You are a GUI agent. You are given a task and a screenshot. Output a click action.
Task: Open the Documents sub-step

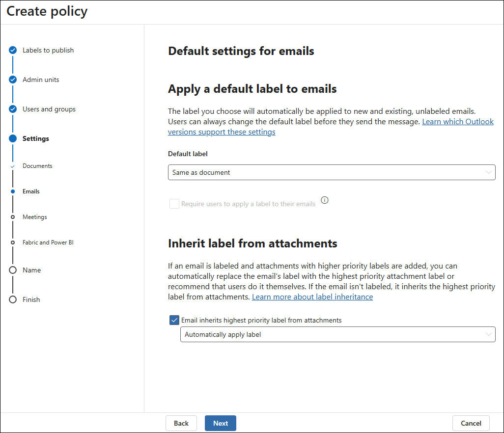pos(37,166)
